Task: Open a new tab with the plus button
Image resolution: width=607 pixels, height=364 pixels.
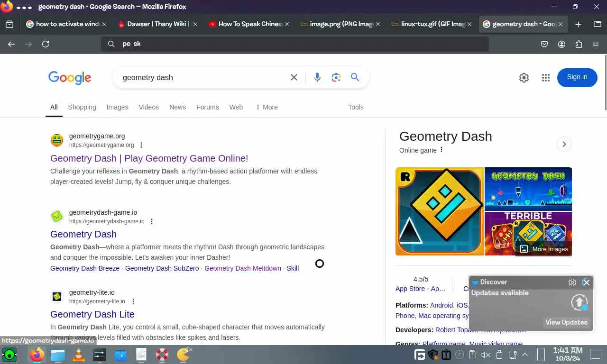Action: [x=578, y=24]
